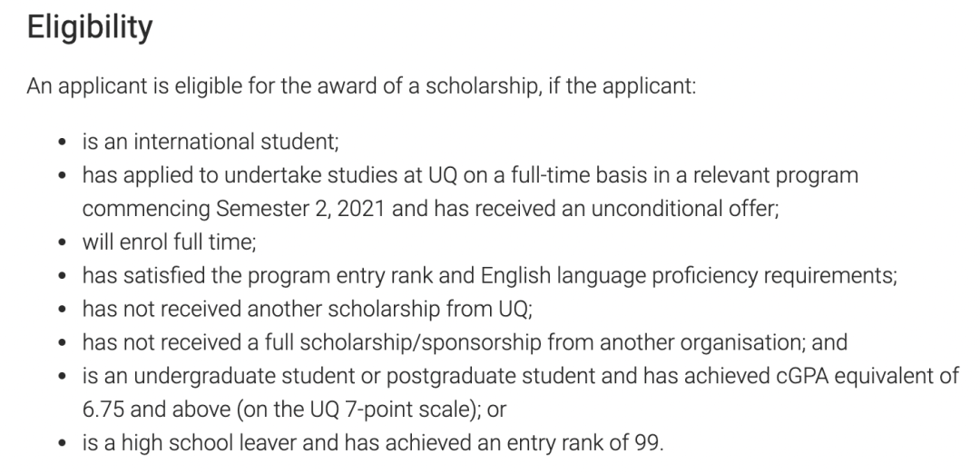Click the bullet dot before 'has applied to undertake'

pos(62,176)
